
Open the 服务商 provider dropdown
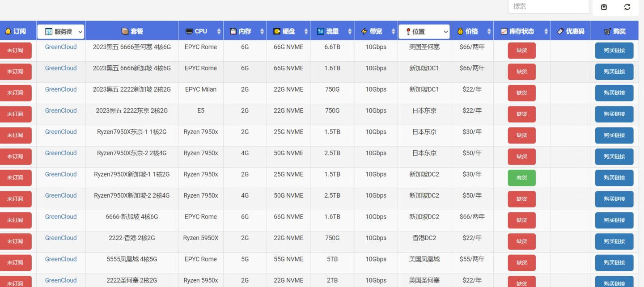(x=61, y=31)
